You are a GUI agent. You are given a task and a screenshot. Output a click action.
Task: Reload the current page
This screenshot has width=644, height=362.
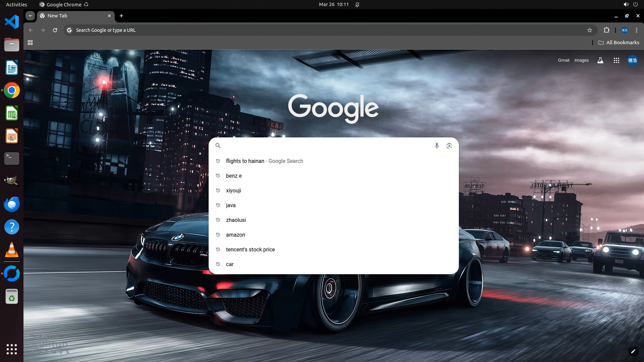[55, 30]
